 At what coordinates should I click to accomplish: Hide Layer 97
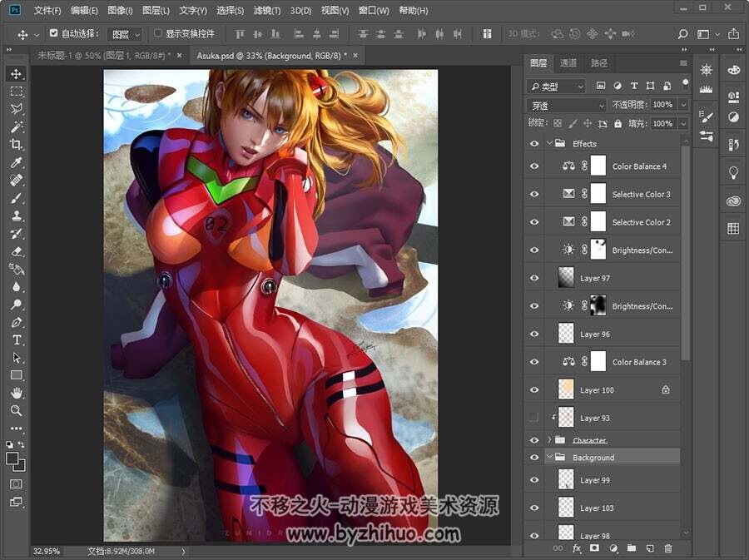click(x=534, y=278)
